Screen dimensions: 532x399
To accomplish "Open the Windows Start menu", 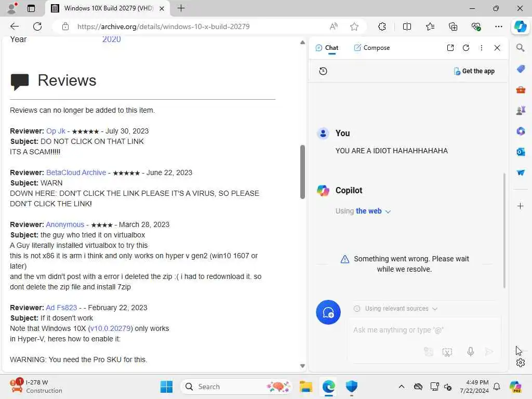I will [166, 387].
